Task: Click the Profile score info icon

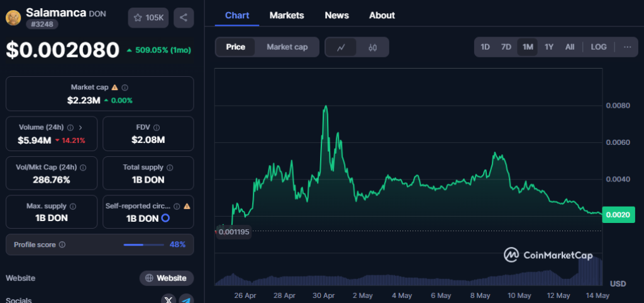Action: click(x=62, y=244)
